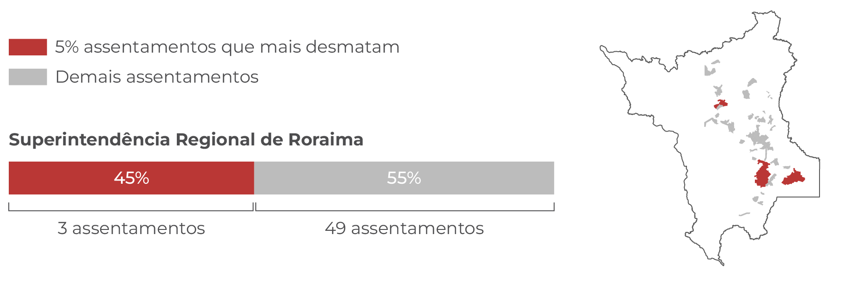
Task: Click the red legend color swatch
Action: (x=28, y=47)
